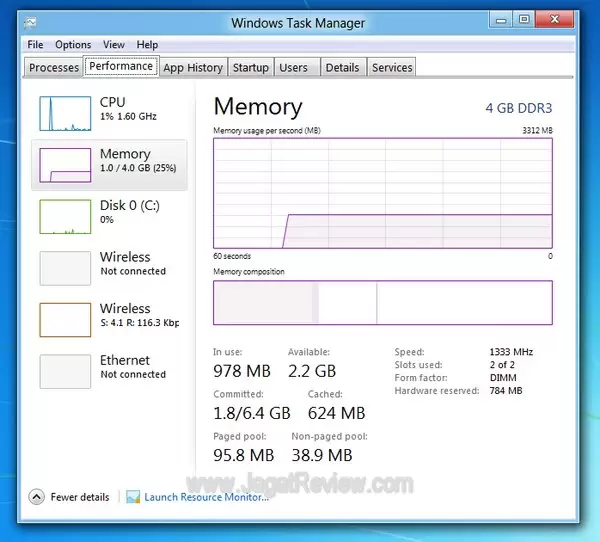Click the CPU 1% 1.60 GHz text
600x542 pixels.
pyautogui.click(x=128, y=109)
